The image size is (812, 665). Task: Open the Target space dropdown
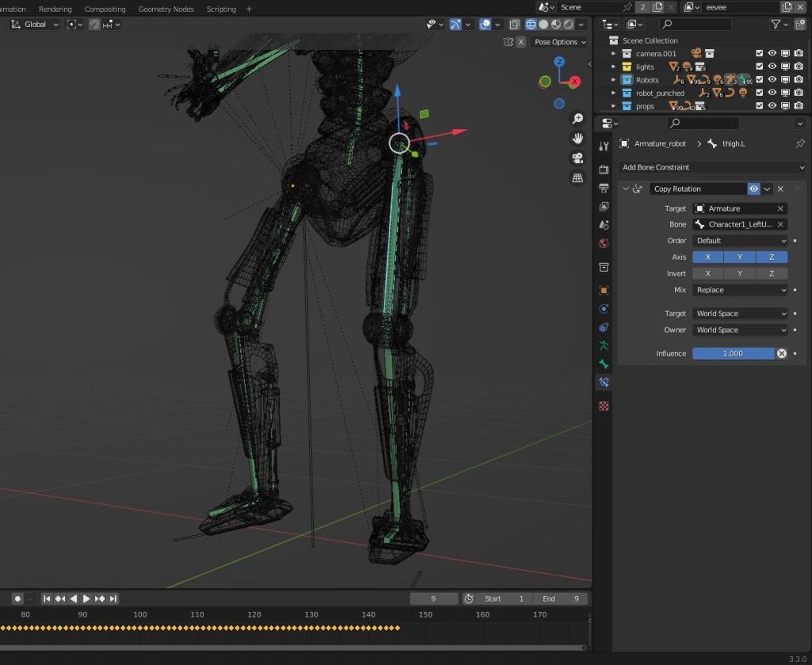click(740, 314)
